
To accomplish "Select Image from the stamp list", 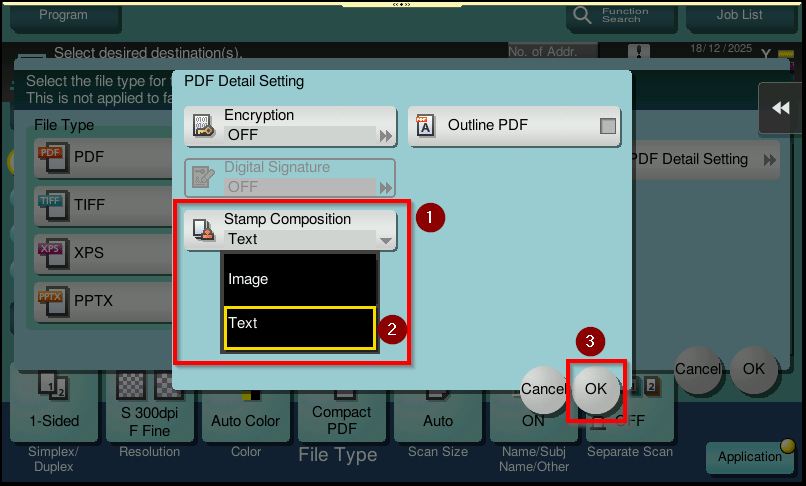I will coord(299,279).
